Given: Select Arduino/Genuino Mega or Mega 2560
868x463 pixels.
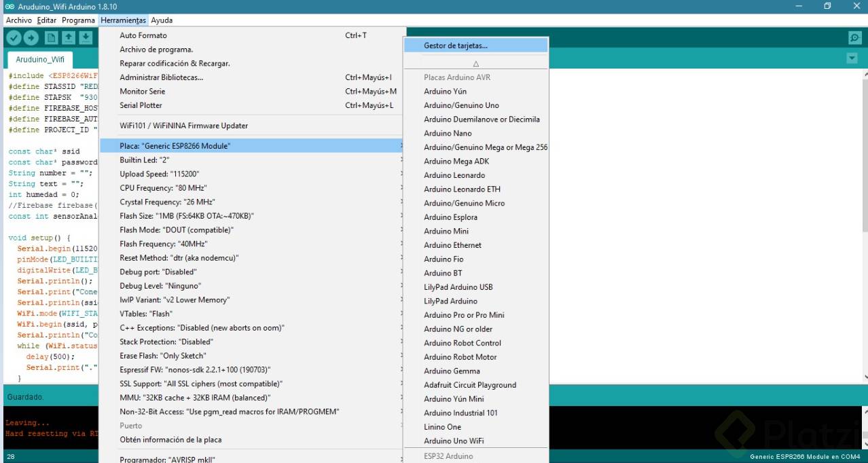Looking at the screenshot, I should pos(475,147).
